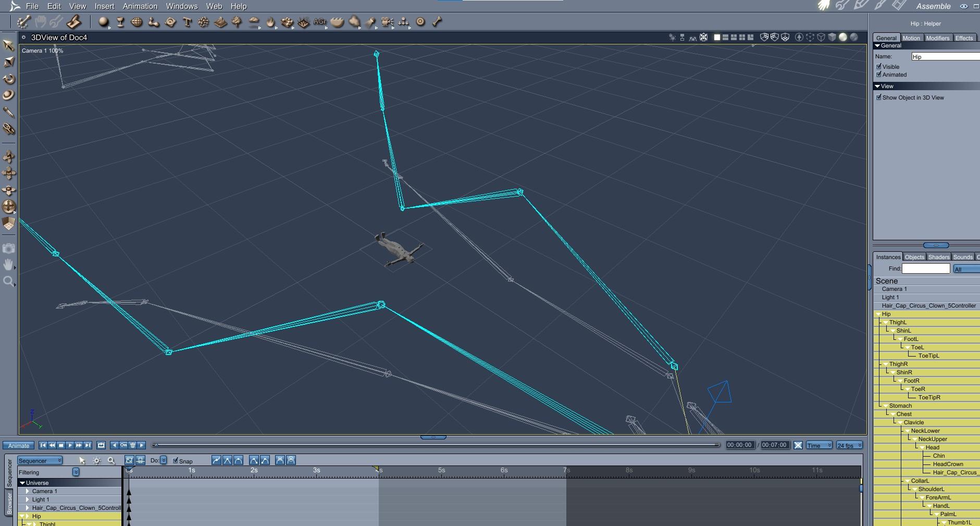Open the Windows menu
Image resolution: width=980 pixels, height=526 pixels.
coord(182,6)
